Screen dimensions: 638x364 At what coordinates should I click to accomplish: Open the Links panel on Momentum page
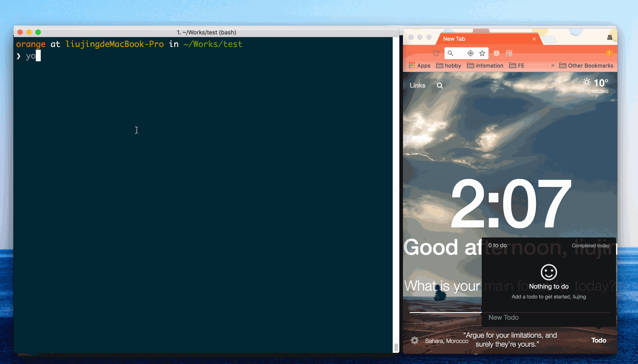click(x=418, y=85)
